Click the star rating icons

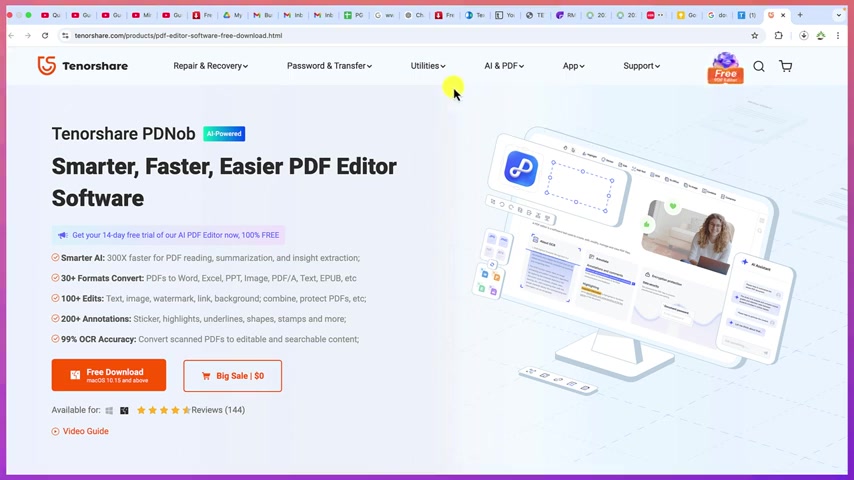click(163, 410)
